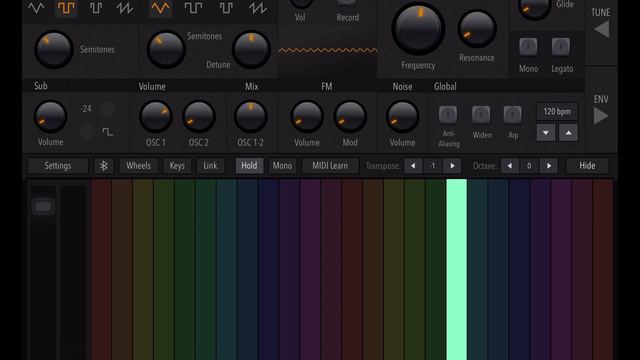Screen dimensions: 640x360
Task: Toggle the Sub -24 octave button
Action: click(107, 109)
